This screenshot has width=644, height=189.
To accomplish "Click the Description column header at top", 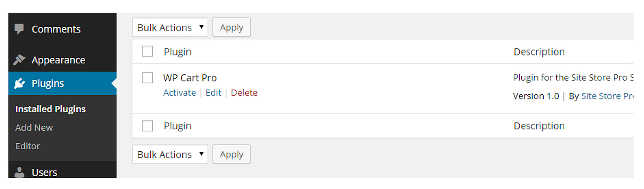I will (539, 52).
